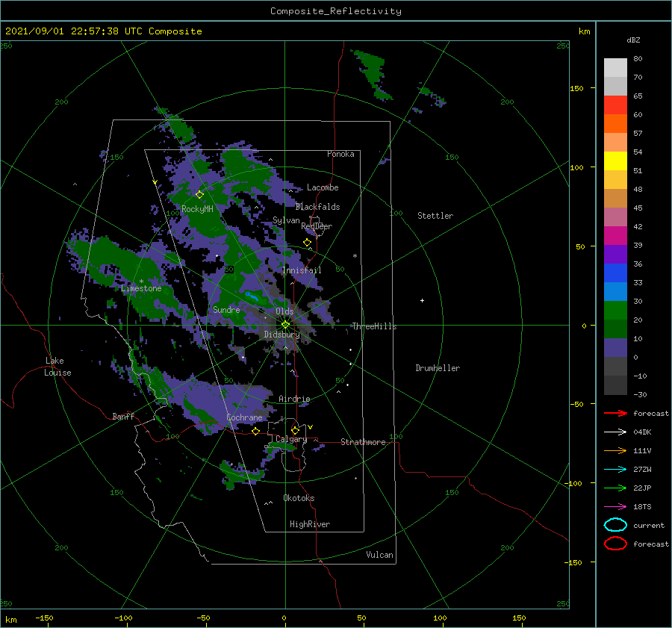The width and height of the screenshot is (672, 628).
Task: Click the magenta 18TS arrow legend icon
Action: pyautogui.click(x=615, y=507)
